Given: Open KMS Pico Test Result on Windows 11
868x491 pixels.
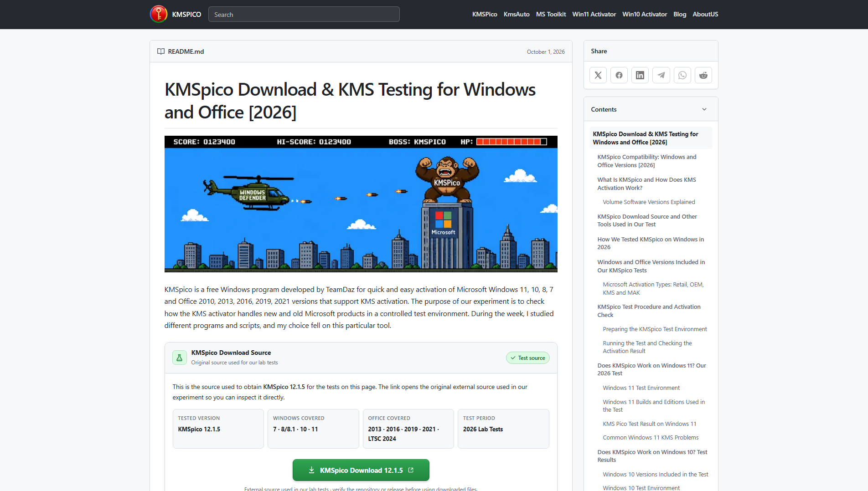Looking at the screenshot, I should tap(650, 424).
